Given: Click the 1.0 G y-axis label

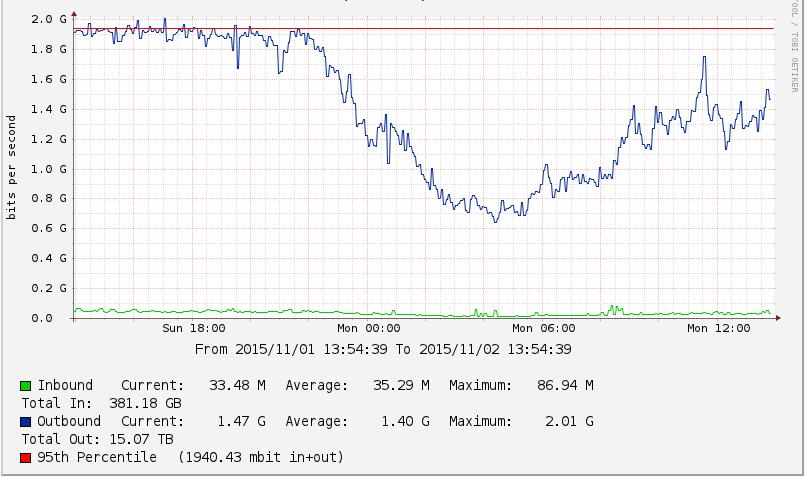Looking at the screenshot, I should pos(49,169).
